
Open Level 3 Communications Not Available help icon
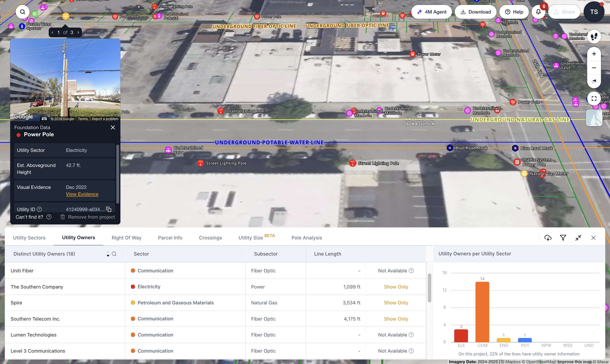(411, 351)
